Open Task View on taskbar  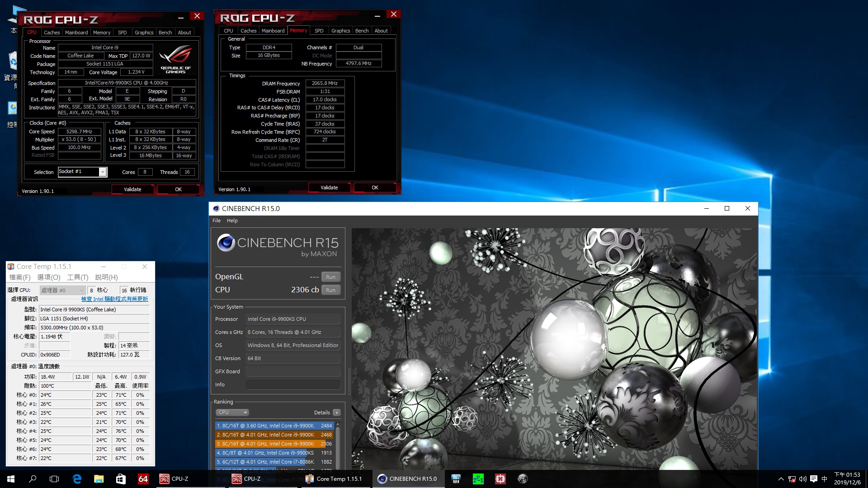(54, 479)
